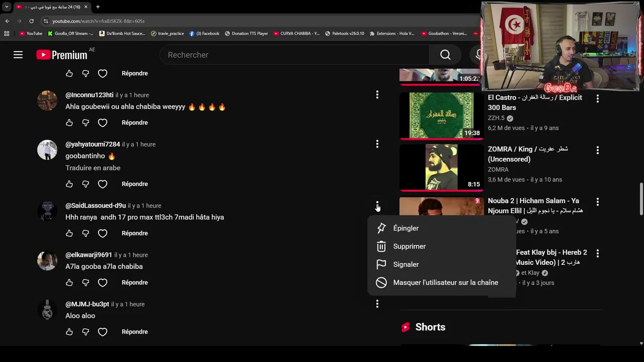Heart the A7la gooba a7la chabiba comment
Screen dimensions: 644x362
click(x=103, y=283)
